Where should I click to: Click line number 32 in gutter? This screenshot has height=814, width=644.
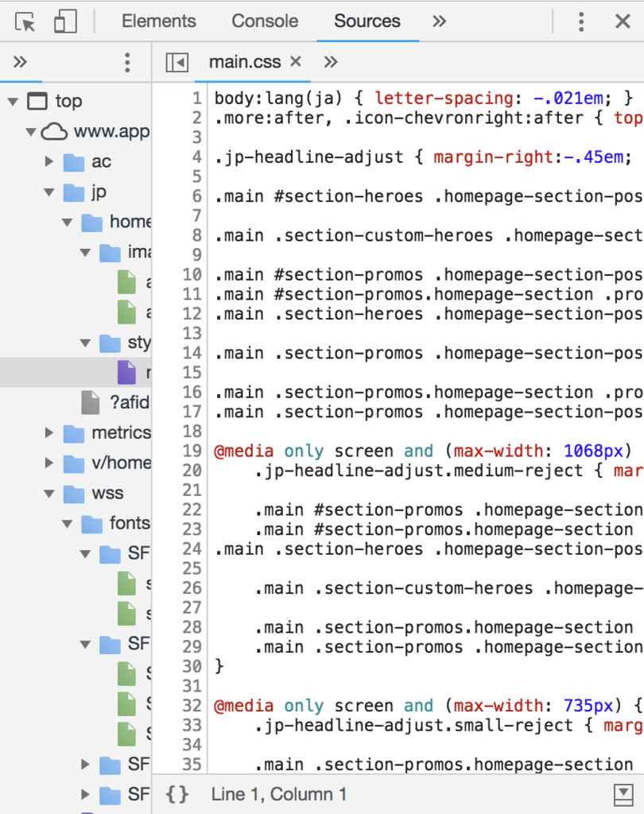[x=192, y=706]
